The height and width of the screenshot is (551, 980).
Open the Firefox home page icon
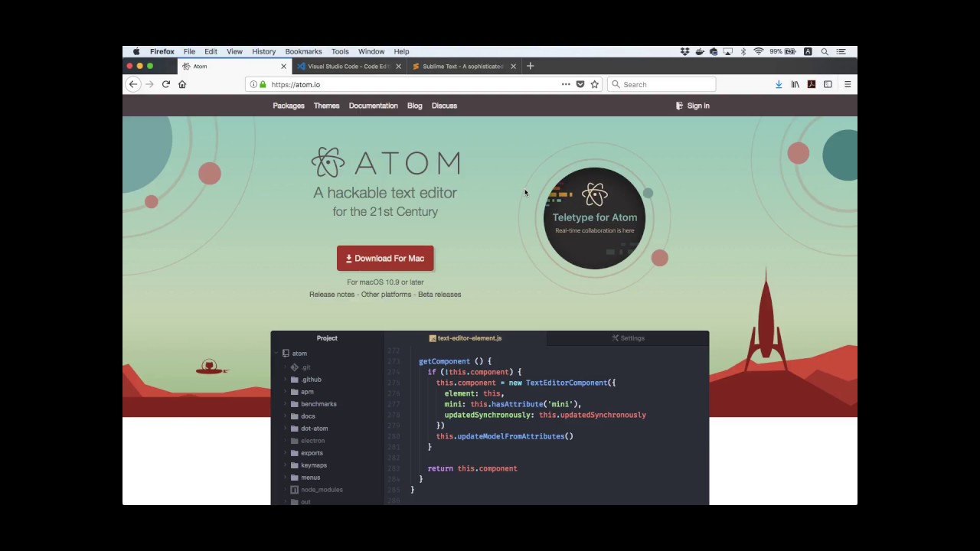182,84
